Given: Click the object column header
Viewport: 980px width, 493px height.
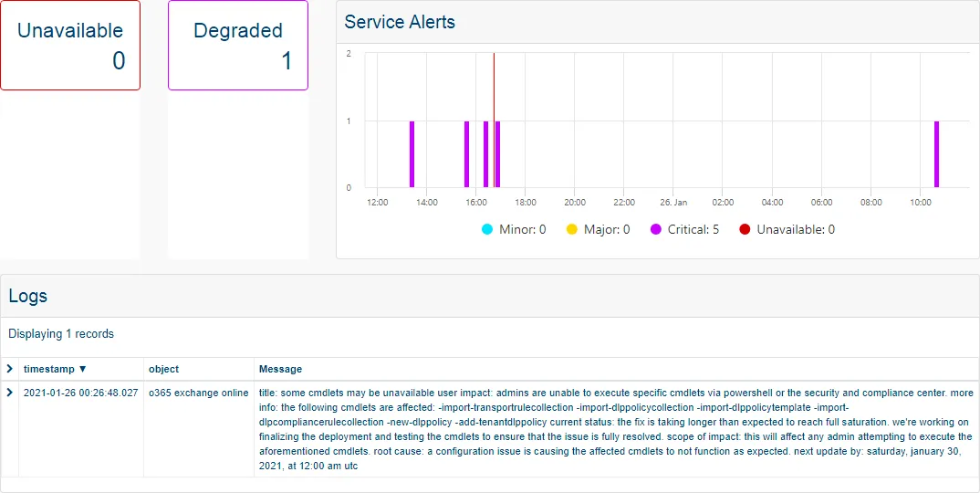Looking at the screenshot, I should (163, 369).
